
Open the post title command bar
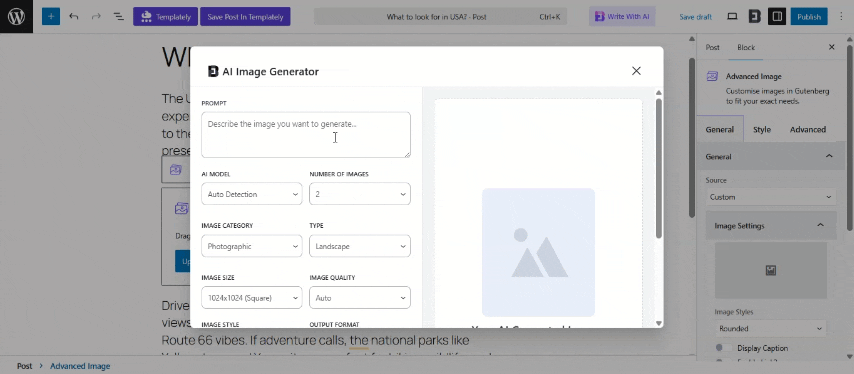pyautogui.click(x=440, y=17)
